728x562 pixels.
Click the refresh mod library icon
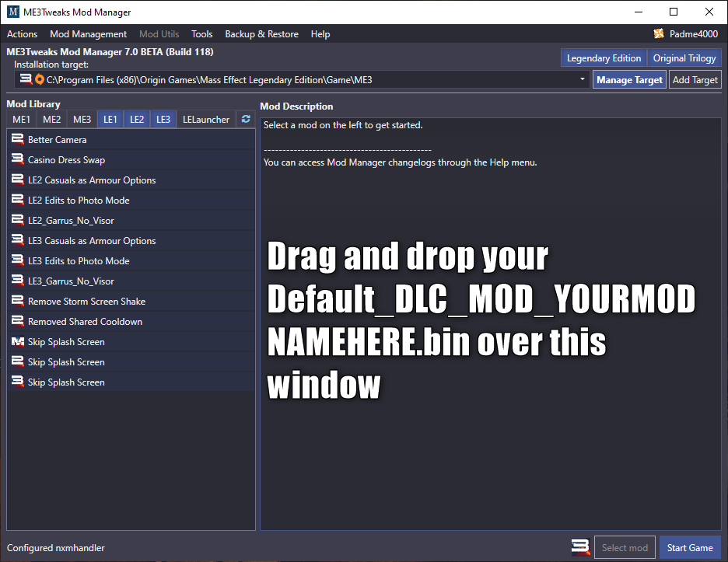pyautogui.click(x=246, y=119)
